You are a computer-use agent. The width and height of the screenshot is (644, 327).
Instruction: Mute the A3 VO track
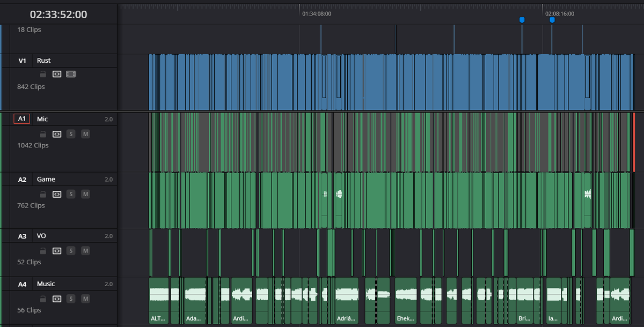coord(85,250)
